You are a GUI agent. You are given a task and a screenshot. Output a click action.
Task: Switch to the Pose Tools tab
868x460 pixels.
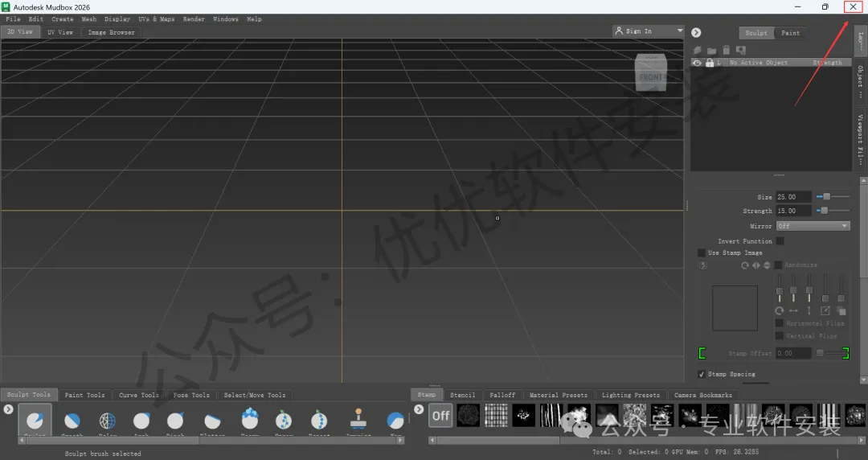point(191,395)
